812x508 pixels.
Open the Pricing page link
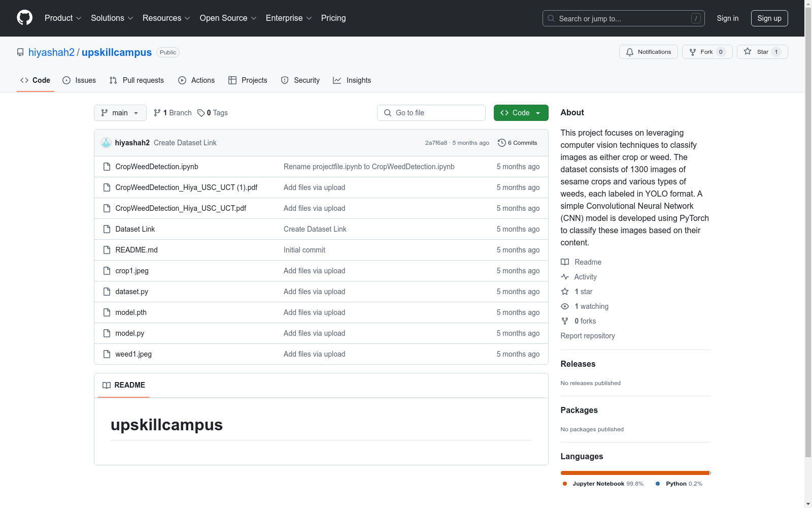point(333,18)
